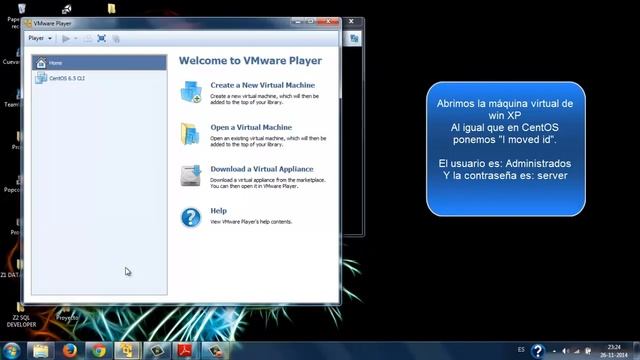Click the Send Ctrl+Alt+Del toolbar icon
This screenshot has width=640, height=360.
click(x=88, y=39)
